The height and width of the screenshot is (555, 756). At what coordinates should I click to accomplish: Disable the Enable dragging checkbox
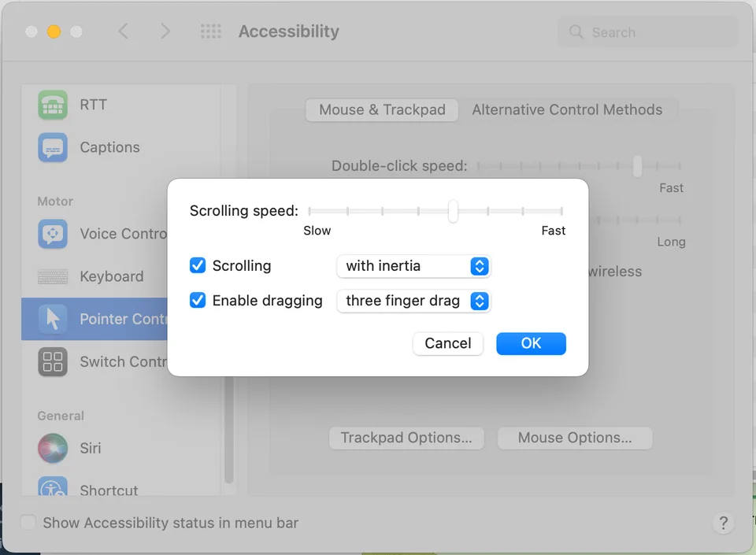coord(198,301)
